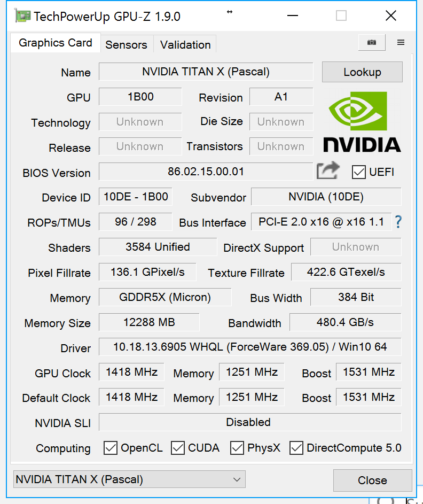Toggle the UEFI checkbox
The image size is (423, 504).
(359, 172)
